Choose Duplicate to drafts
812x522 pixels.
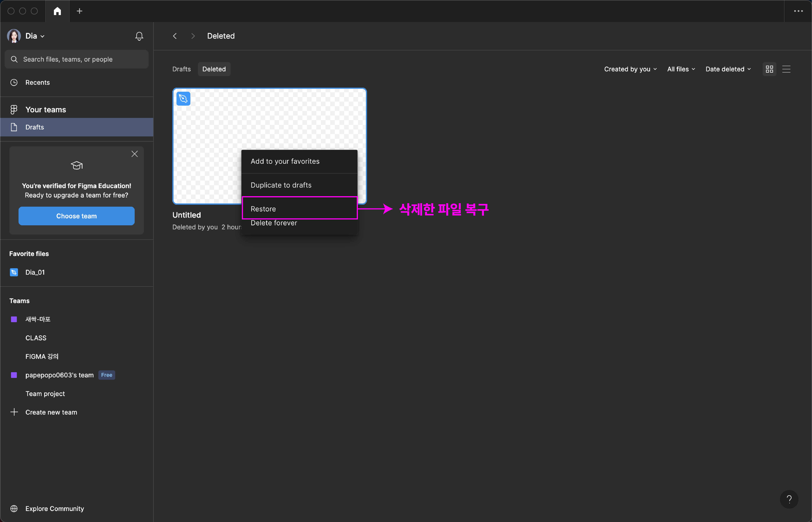coord(299,185)
